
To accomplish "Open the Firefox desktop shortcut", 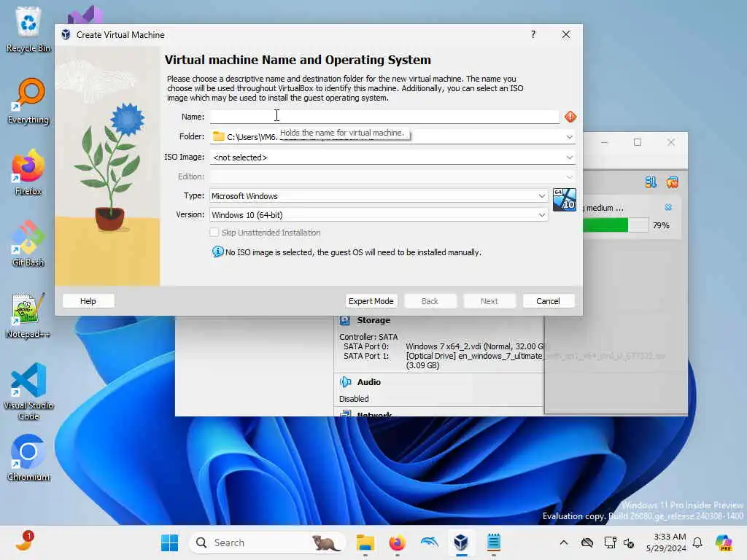I will [x=28, y=172].
